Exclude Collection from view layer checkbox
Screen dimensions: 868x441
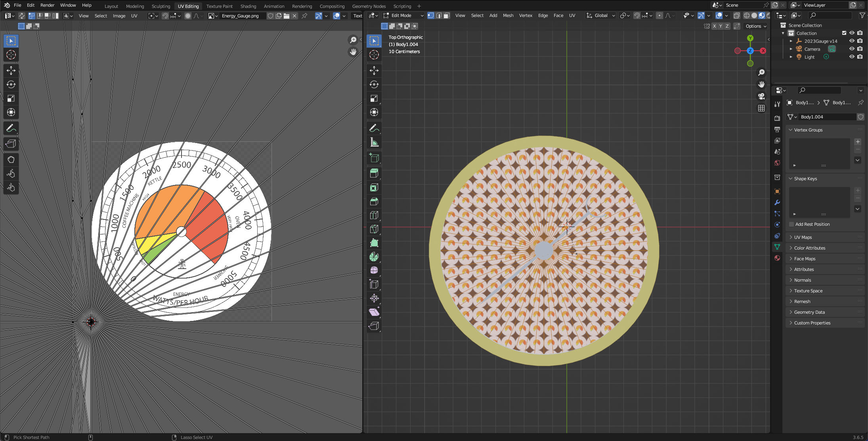coord(844,33)
